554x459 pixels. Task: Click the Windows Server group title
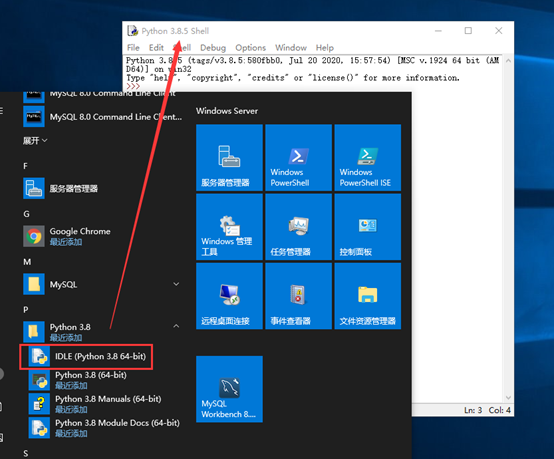coord(227,111)
